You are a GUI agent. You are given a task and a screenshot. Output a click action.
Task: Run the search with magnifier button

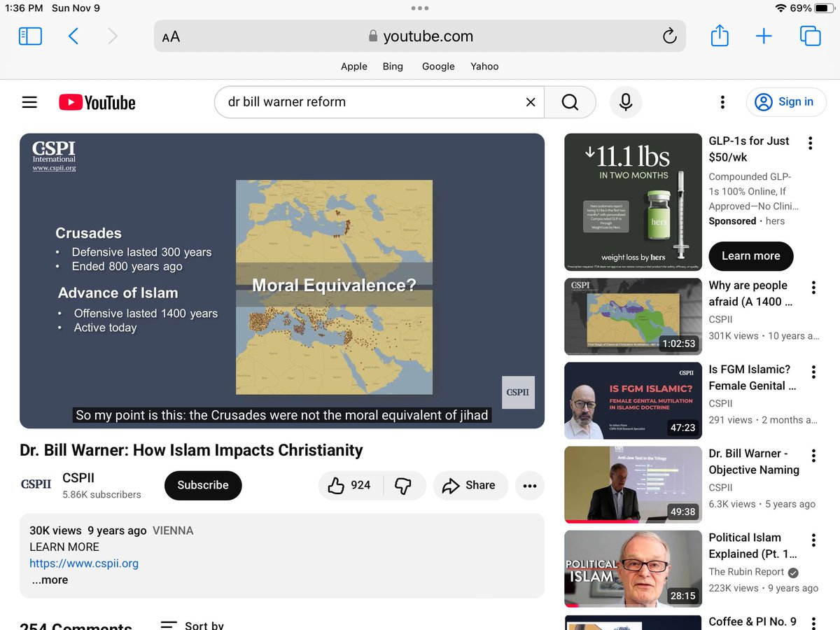point(570,102)
